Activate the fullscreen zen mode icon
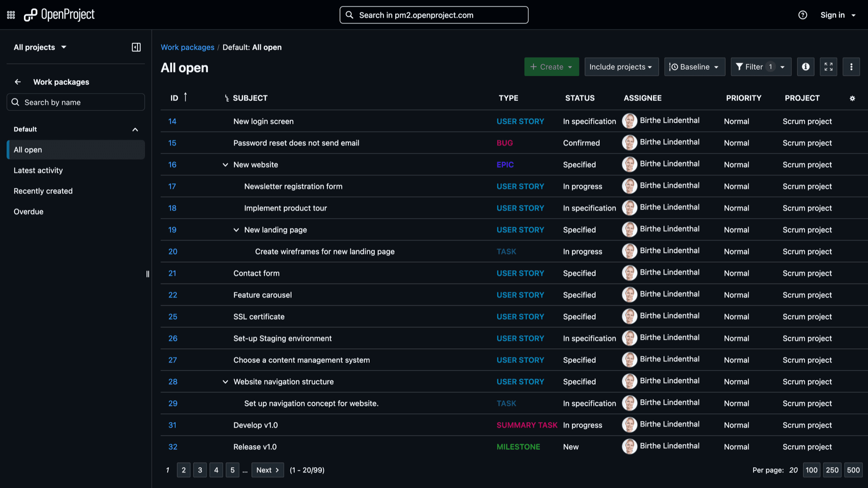Screen dimensions: 868x488 point(828,67)
